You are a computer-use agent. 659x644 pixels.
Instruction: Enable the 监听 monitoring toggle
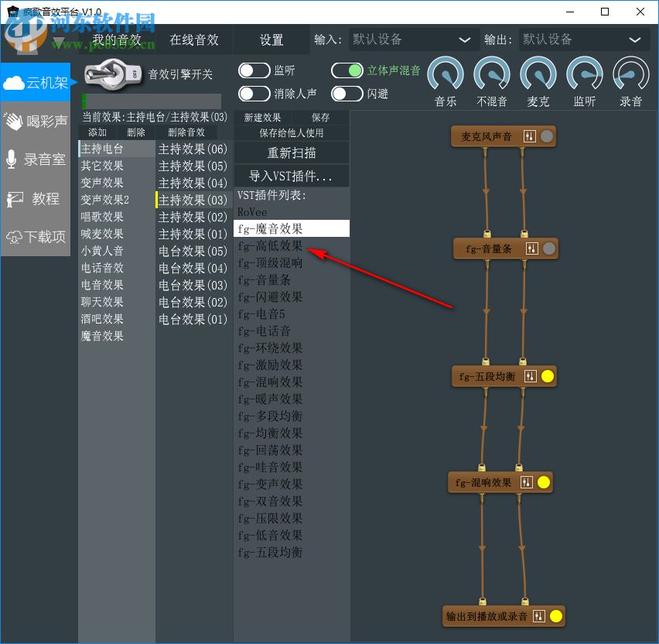(253, 69)
